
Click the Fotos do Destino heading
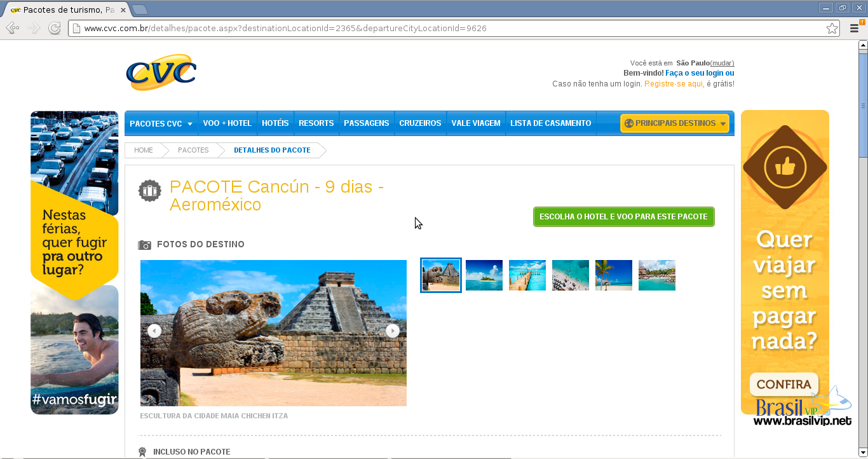pyautogui.click(x=201, y=245)
